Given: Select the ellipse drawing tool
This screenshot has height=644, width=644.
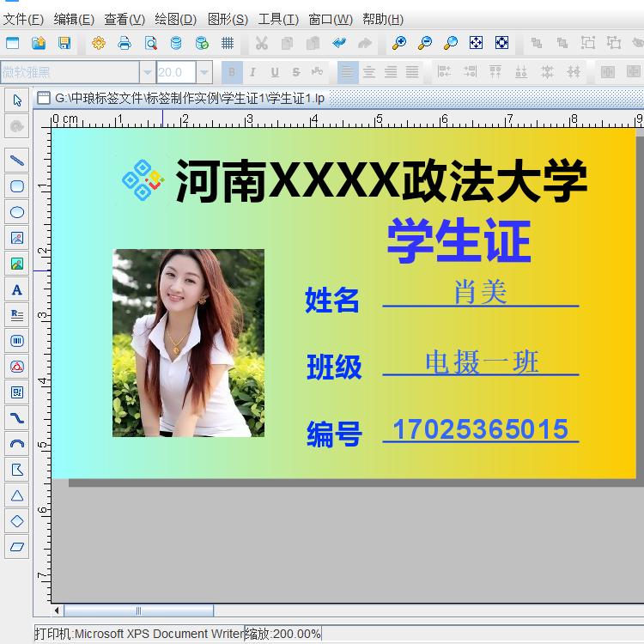Looking at the screenshot, I should [16, 212].
